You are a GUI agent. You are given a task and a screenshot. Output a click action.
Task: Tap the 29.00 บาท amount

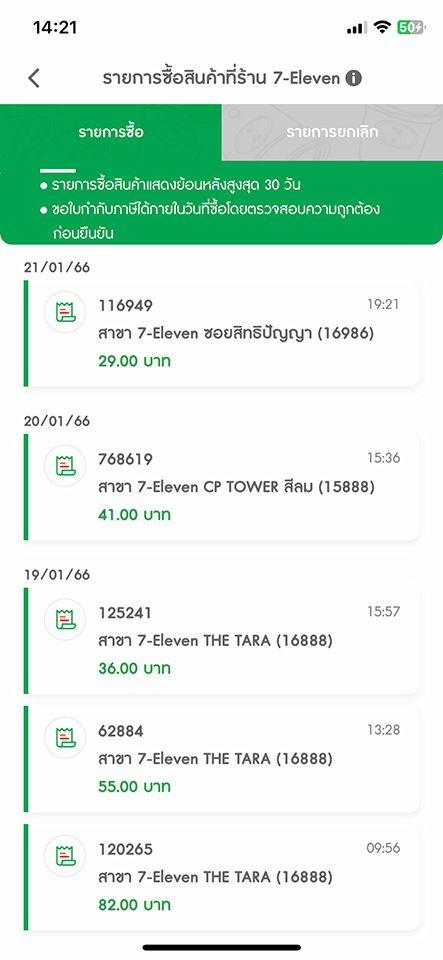[134, 361]
